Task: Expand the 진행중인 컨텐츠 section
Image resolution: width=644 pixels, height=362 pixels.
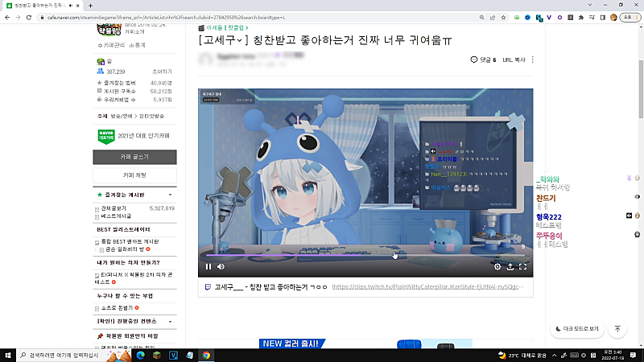Action: (x=171, y=321)
